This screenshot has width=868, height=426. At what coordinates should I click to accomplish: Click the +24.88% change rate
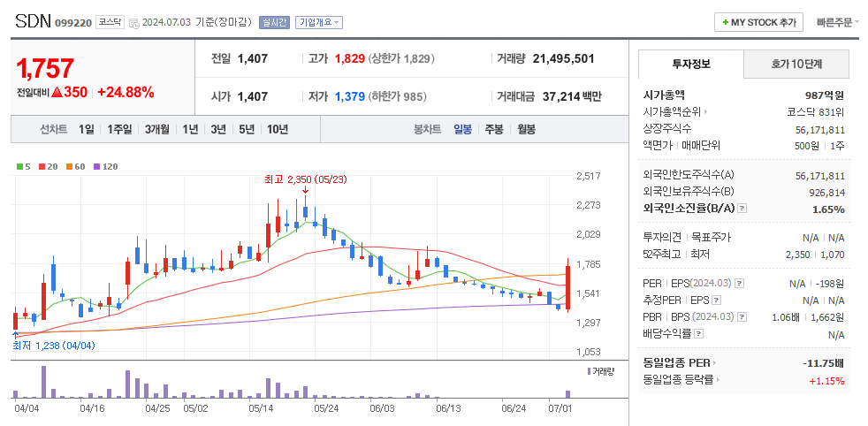pos(126,93)
